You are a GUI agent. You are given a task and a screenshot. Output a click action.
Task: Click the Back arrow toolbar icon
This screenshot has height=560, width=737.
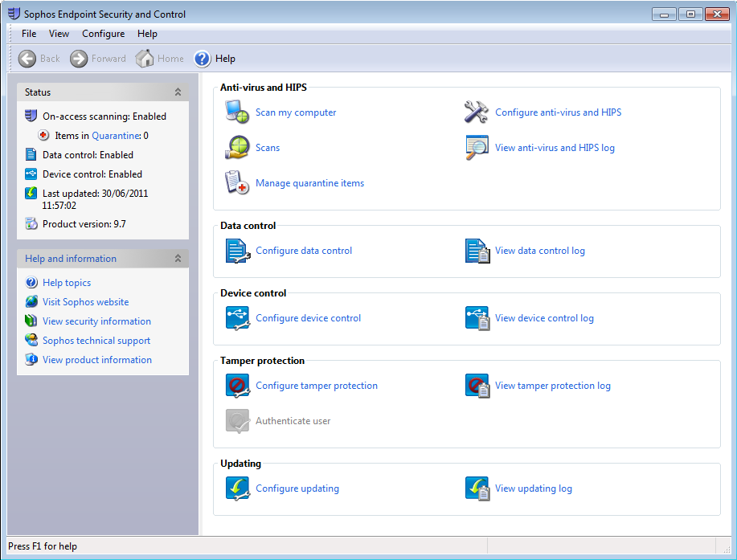(x=27, y=59)
